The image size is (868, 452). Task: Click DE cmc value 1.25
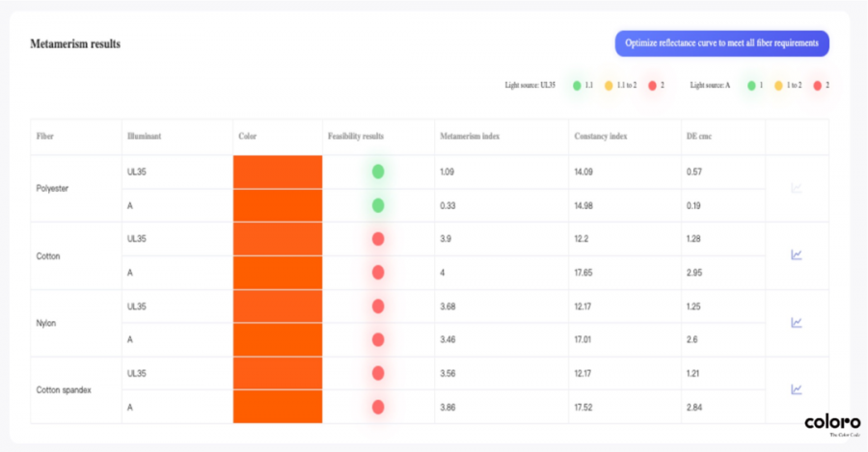(x=693, y=306)
